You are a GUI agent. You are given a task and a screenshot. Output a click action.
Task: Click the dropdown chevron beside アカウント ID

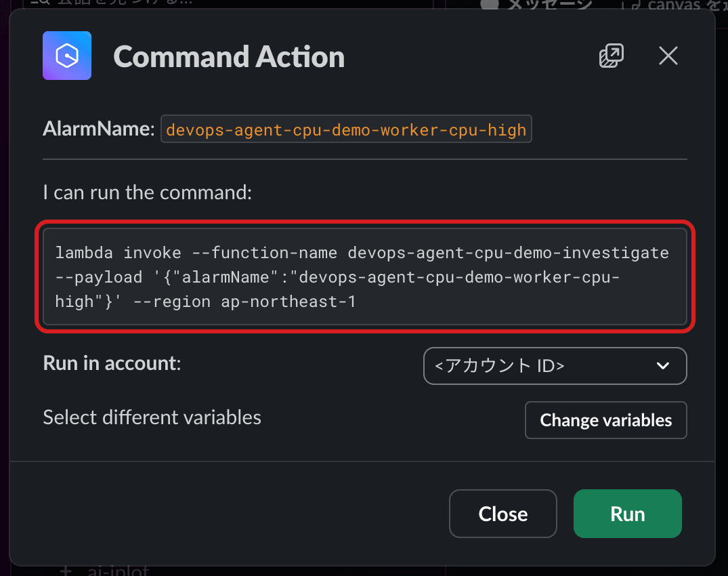tap(663, 366)
